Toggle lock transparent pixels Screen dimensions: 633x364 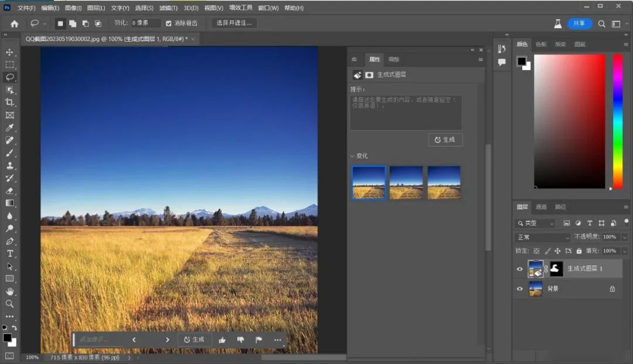[x=536, y=251]
